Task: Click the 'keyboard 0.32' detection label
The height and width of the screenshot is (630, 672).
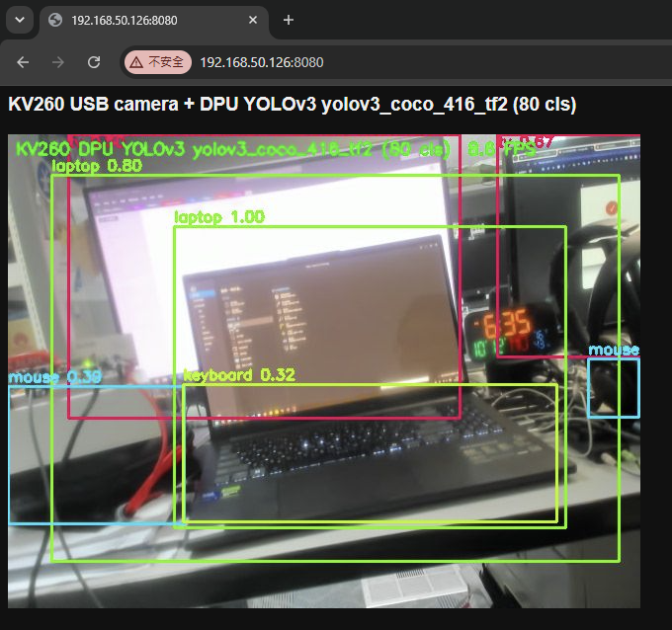Action: 239,375
